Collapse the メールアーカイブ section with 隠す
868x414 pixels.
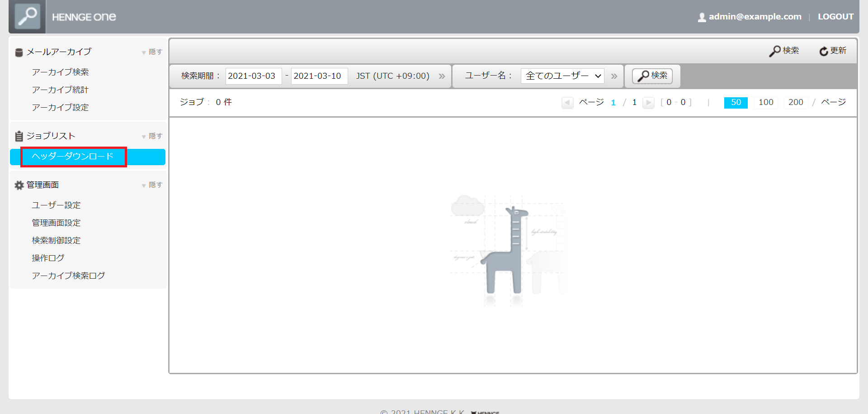(152, 52)
